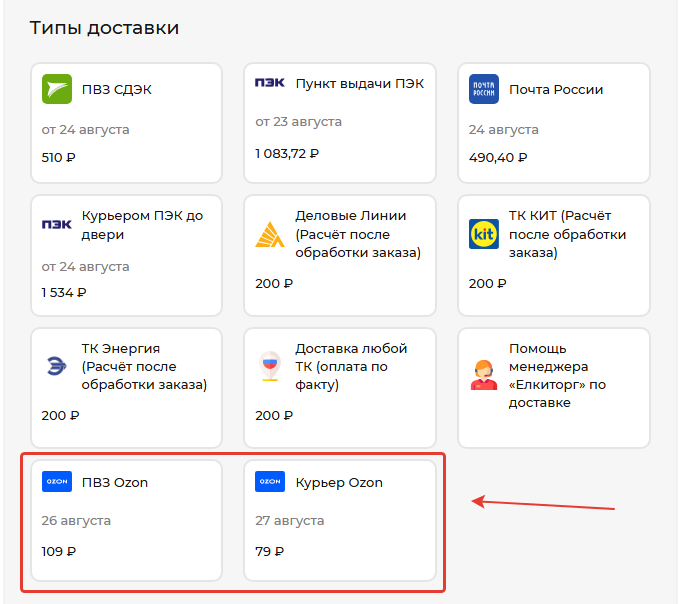Click 200 ₽ price in ТК КИТ card
Screen dimensions: 679x604
click(x=487, y=283)
